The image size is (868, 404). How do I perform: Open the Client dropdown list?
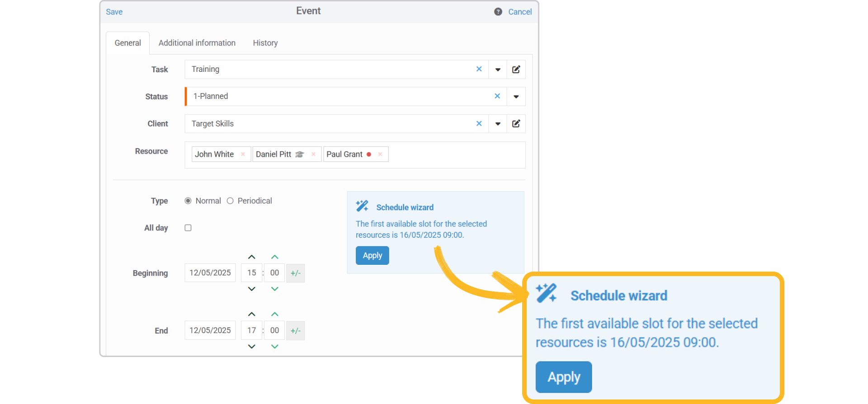(497, 124)
